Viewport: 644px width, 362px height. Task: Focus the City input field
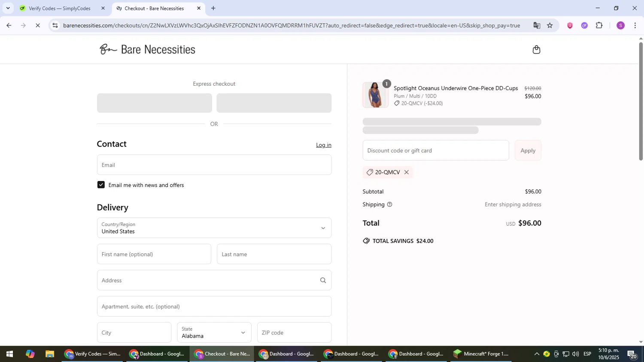coord(134,332)
